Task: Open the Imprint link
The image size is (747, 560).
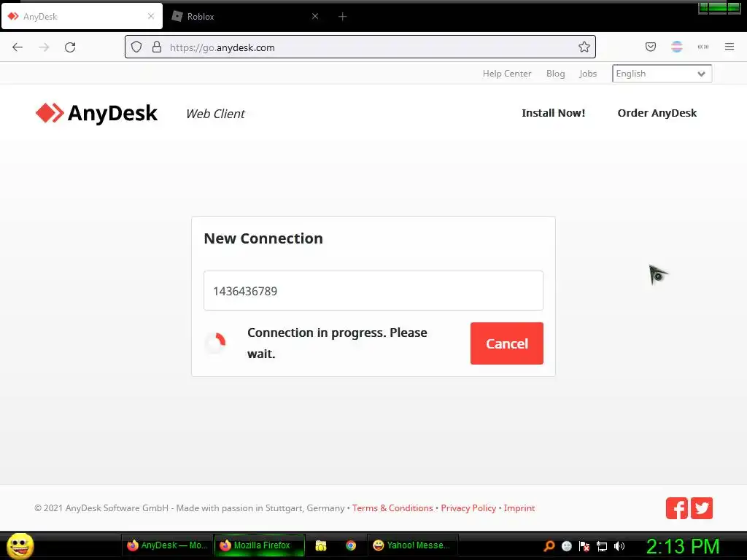Action: pyautogui.click(x=519, y=508)
